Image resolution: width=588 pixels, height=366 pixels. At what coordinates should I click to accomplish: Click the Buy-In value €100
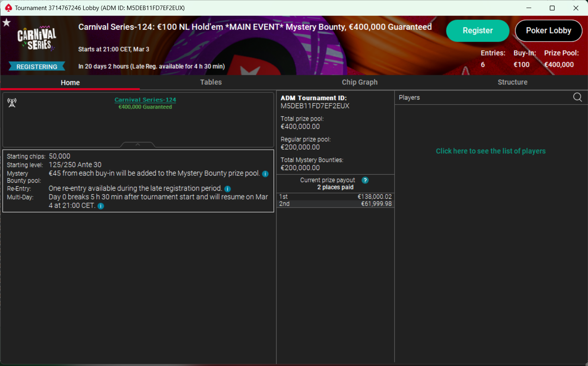522,65
